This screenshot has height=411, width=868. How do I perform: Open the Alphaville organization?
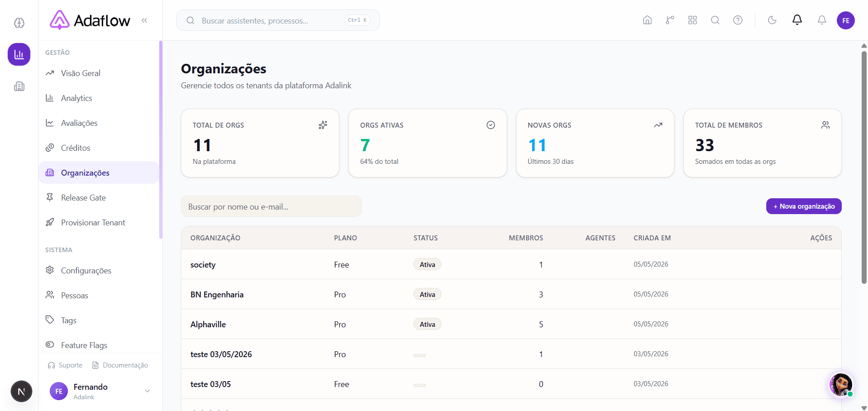(511, 324)
